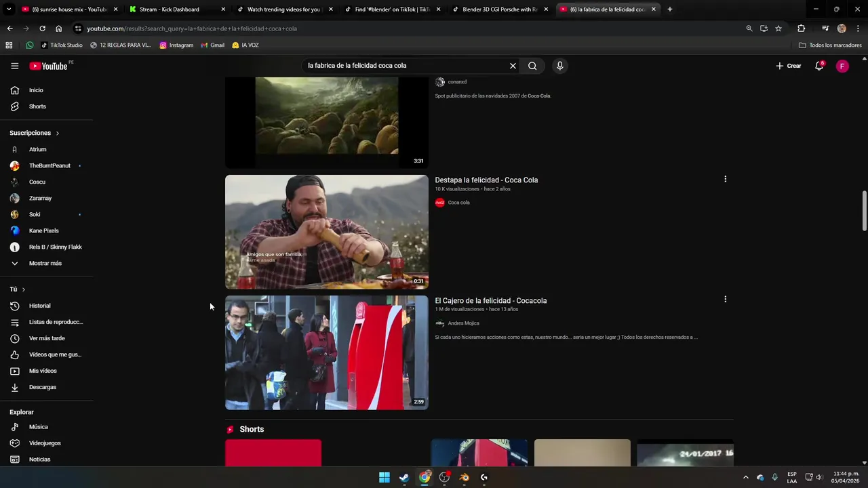
Task: Open the Tú section chevron
Action: [24, 289]
